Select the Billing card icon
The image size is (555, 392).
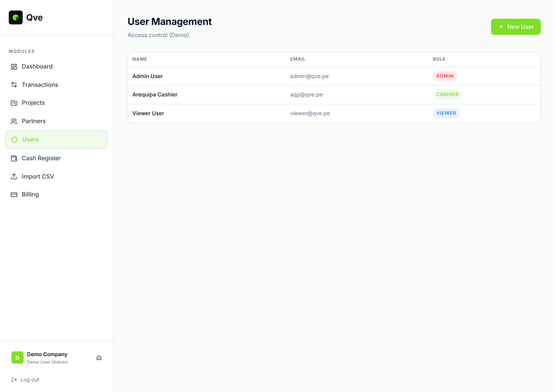tap(14, 194)
